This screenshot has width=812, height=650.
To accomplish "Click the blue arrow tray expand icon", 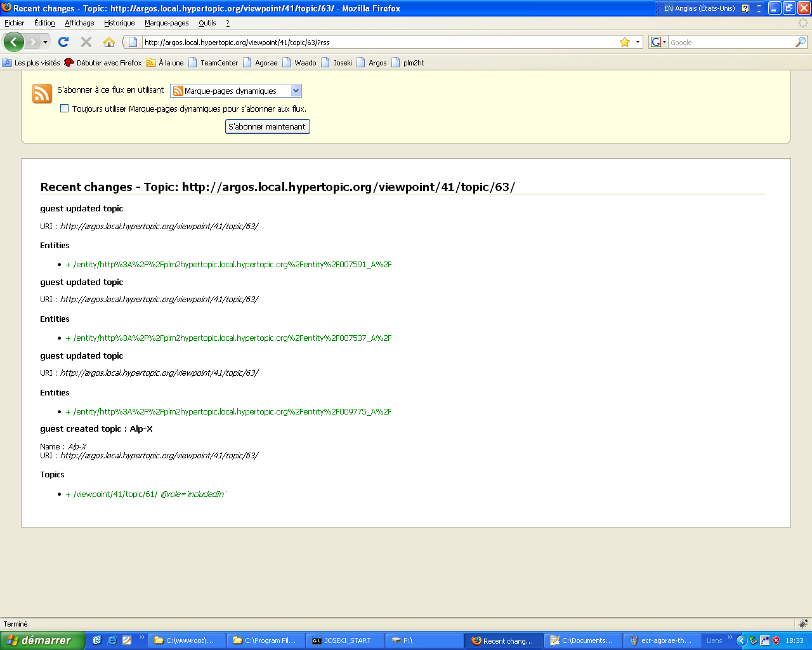I will (x=741, y=640).
